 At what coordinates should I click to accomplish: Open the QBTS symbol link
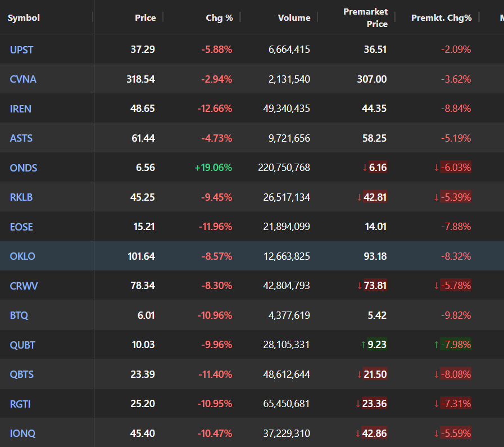click(x=21, y=374)
